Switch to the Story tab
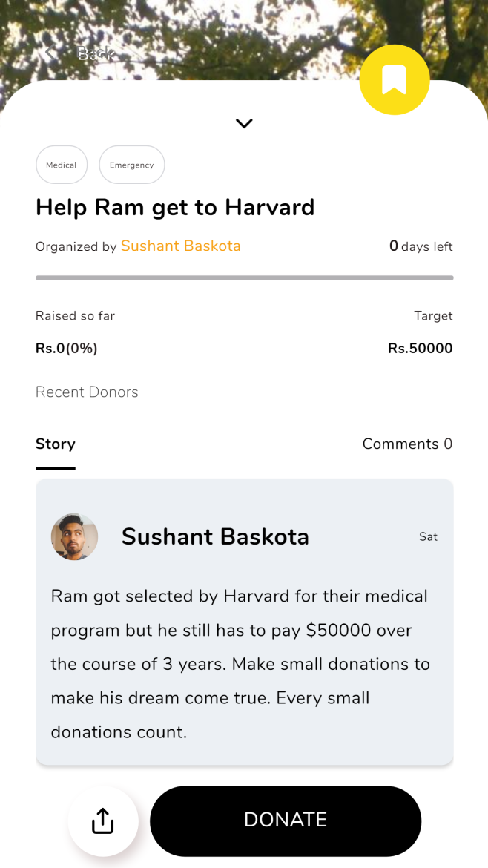 (x=56, y=444)
